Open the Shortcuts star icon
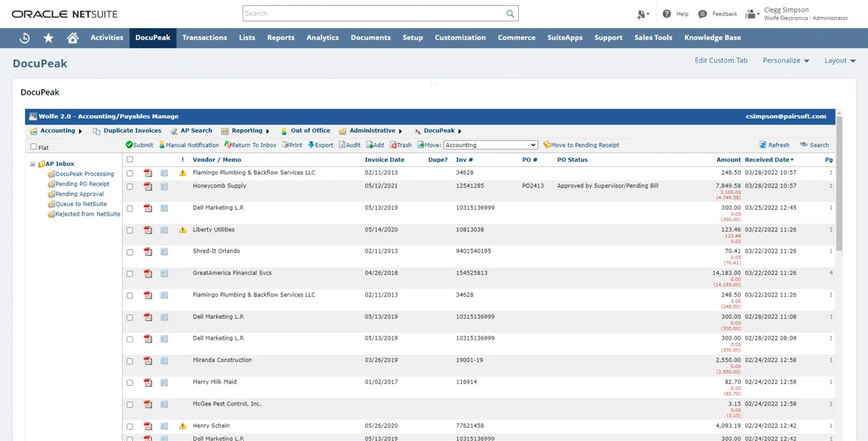Viewport: 868px width, 441px height. pos(48,38)
